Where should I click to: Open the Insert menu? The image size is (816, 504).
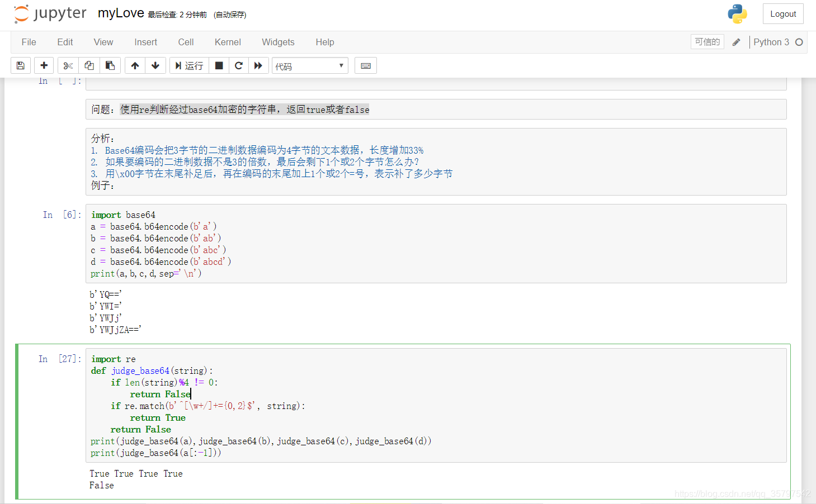(146, 42)
